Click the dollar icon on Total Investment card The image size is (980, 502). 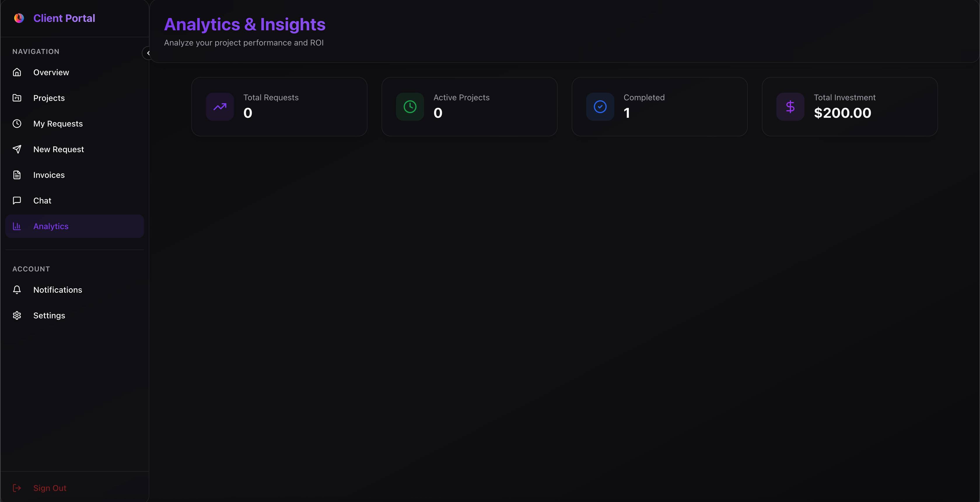click(x=790, y=106)
